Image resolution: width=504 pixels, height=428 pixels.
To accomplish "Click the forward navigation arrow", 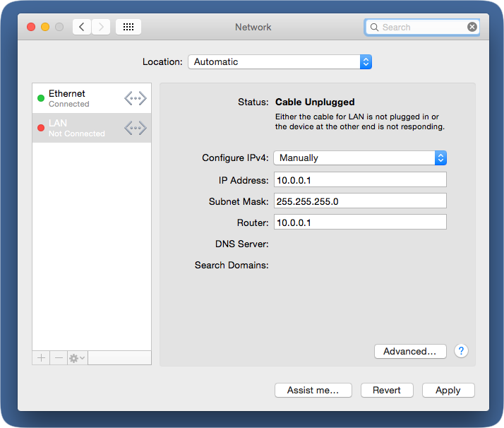I will [101, 27].
